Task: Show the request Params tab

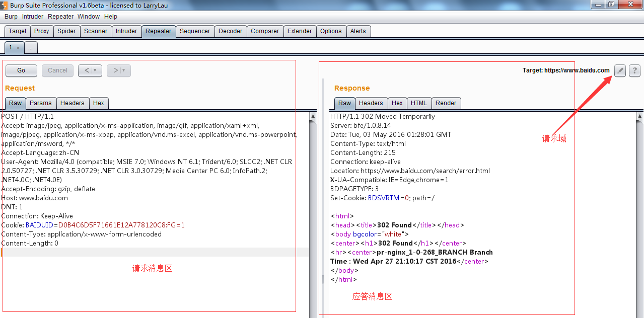Action: point(40,103)
